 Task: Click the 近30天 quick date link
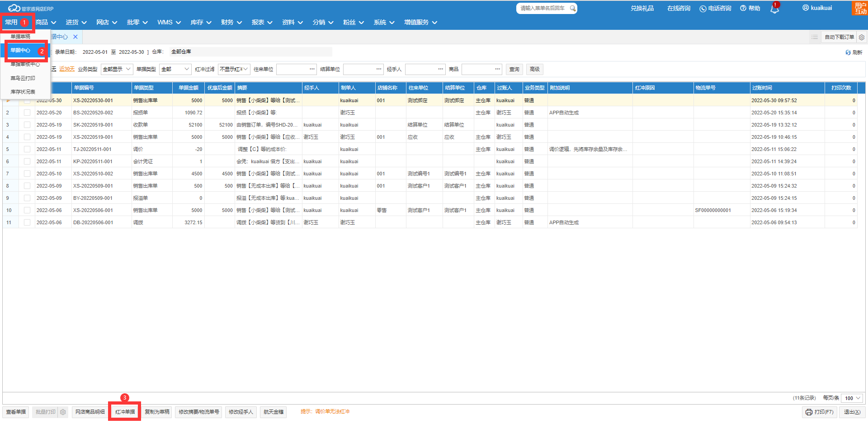click(67, 69)
